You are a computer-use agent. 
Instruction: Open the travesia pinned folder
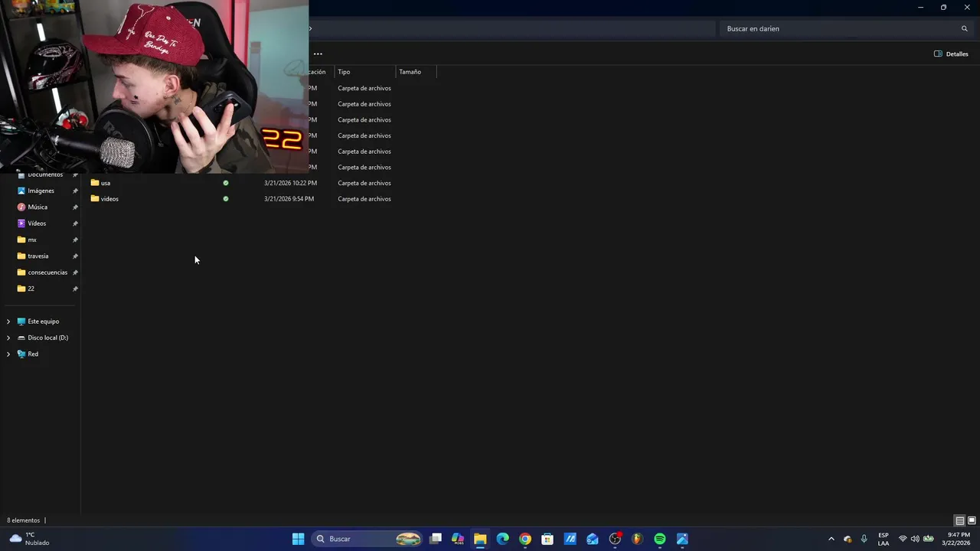pyautogui.click(x=38, y=256)
